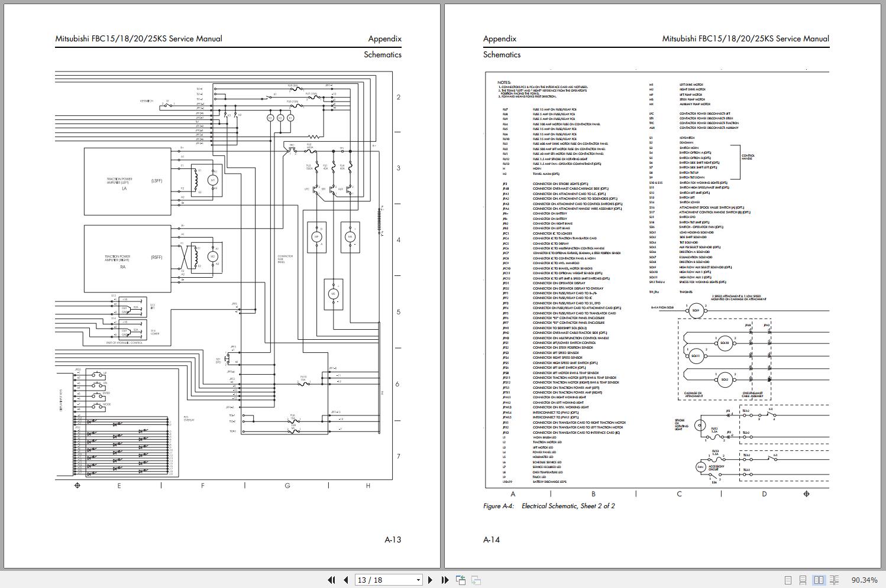Open the page number dropdown arrow

[418, 580]
